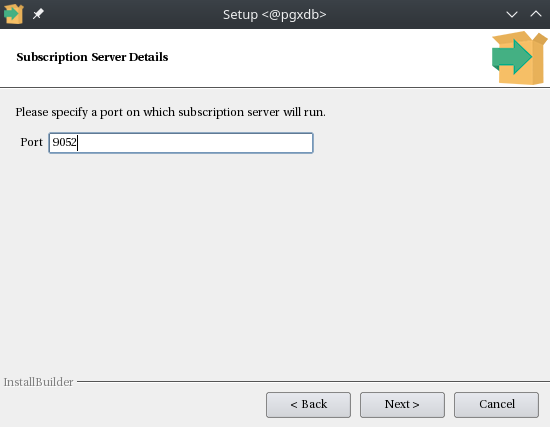Minimize window using the down chevron
Screen dimensions: 550x427
[x=512, y=14]
